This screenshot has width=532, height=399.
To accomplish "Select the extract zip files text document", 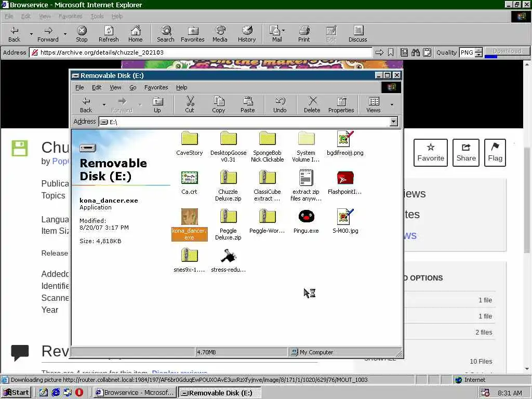I will pyautogui.click(x=306, y=186).
